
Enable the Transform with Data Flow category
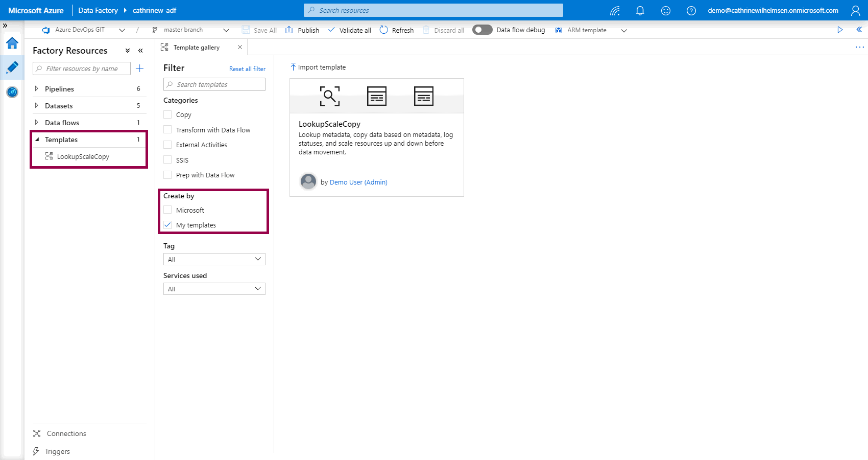(167, 130)
